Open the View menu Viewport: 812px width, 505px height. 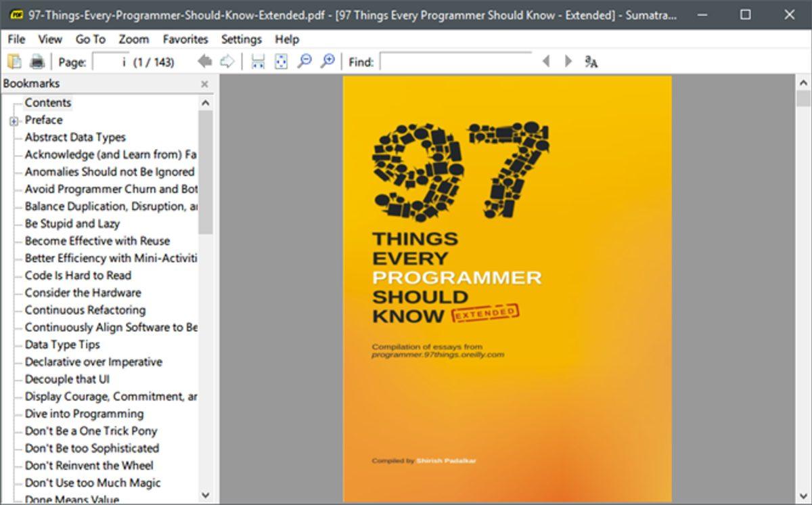[x=49, y=39]
